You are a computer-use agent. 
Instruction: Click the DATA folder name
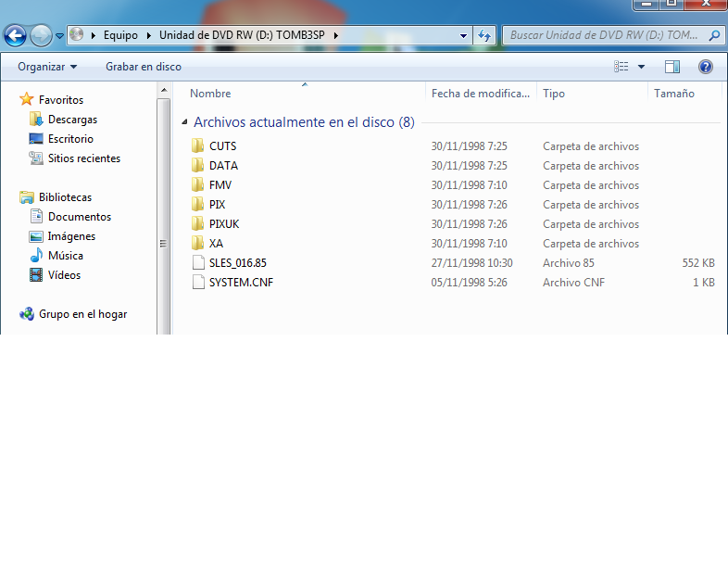pos(224,166)
